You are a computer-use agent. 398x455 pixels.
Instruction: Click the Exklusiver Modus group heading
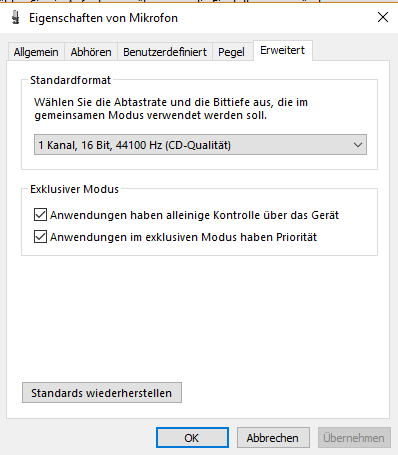click(74, 189)
